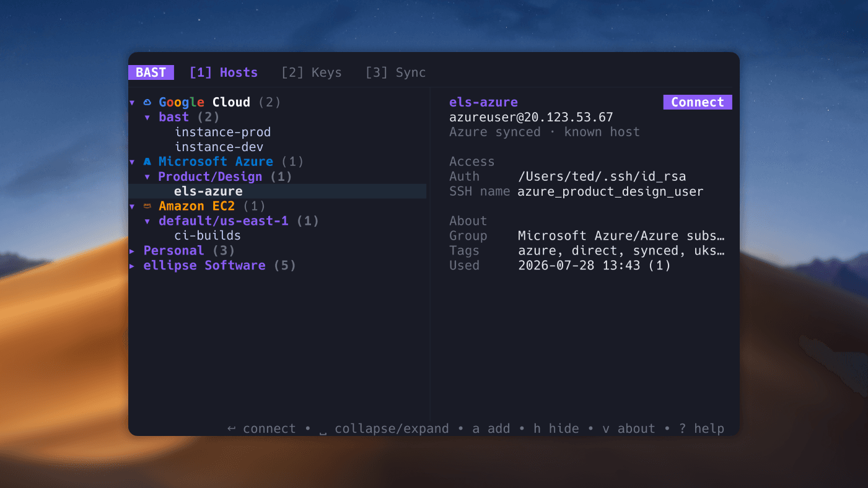This screenshot has width=868, height=488.
Task: Click the 'Azure synced · known host' status
Action: 545,132
